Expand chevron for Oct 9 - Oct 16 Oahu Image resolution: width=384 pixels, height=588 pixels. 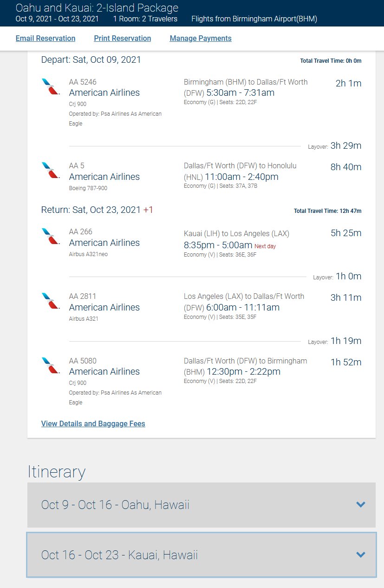click(360, 504)
